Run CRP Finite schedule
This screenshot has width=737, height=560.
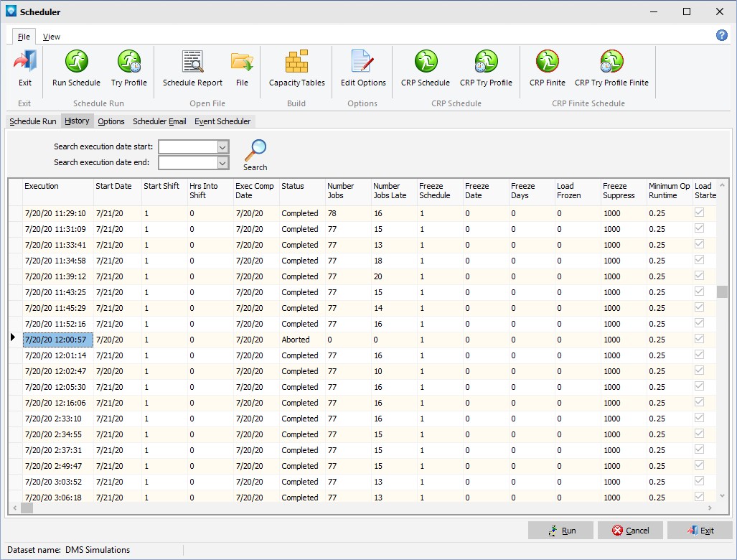pos(548,62)
